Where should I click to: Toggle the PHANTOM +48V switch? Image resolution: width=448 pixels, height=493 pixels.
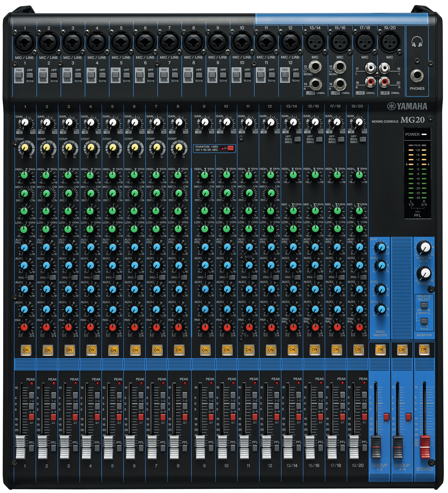click(231, 148)
